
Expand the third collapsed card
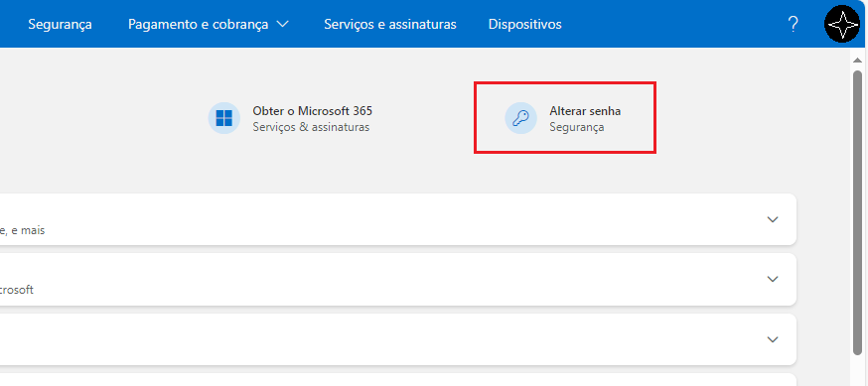click(773, 339)
